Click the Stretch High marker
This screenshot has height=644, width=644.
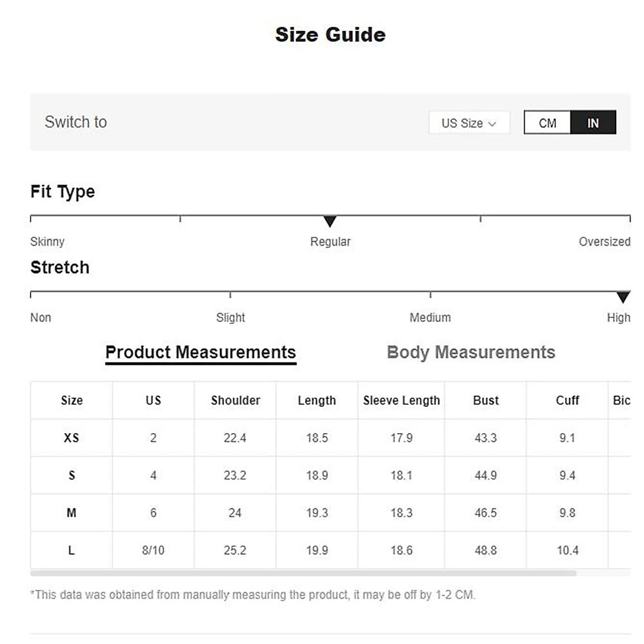pyautogui.click(x=623, y=297)
